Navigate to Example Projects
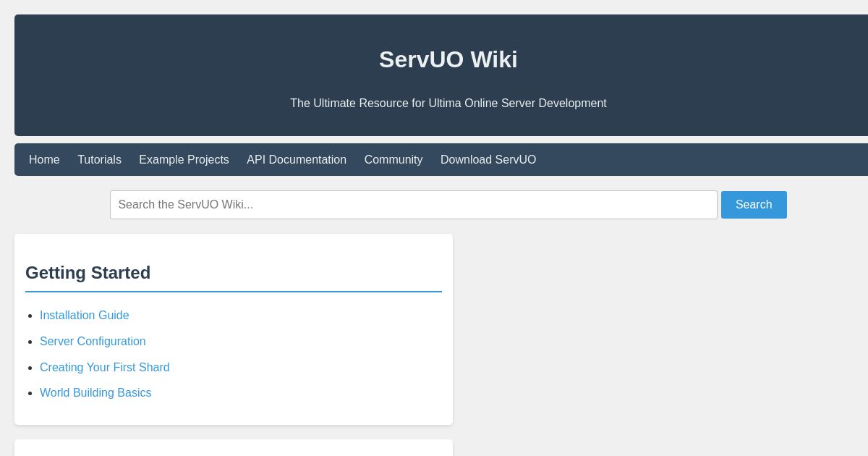 pyautogui.click(x=184, y=160)
